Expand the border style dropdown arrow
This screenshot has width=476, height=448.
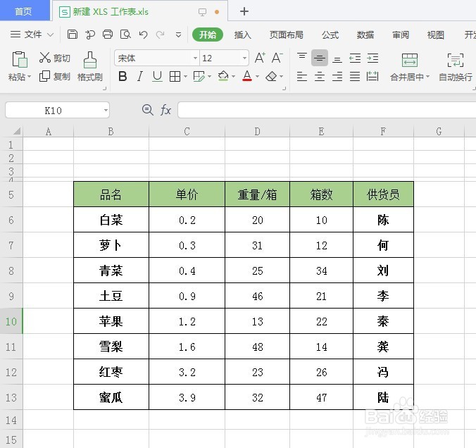185,77
